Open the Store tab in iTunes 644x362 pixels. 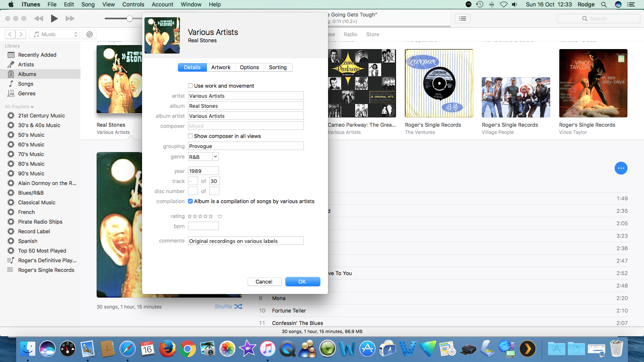[373, 35]
